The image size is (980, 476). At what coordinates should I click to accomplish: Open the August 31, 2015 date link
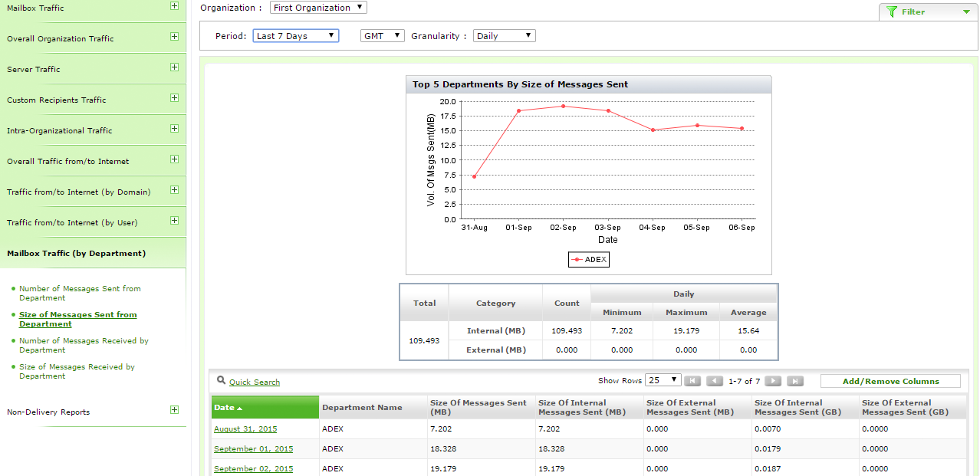point(245,429)
